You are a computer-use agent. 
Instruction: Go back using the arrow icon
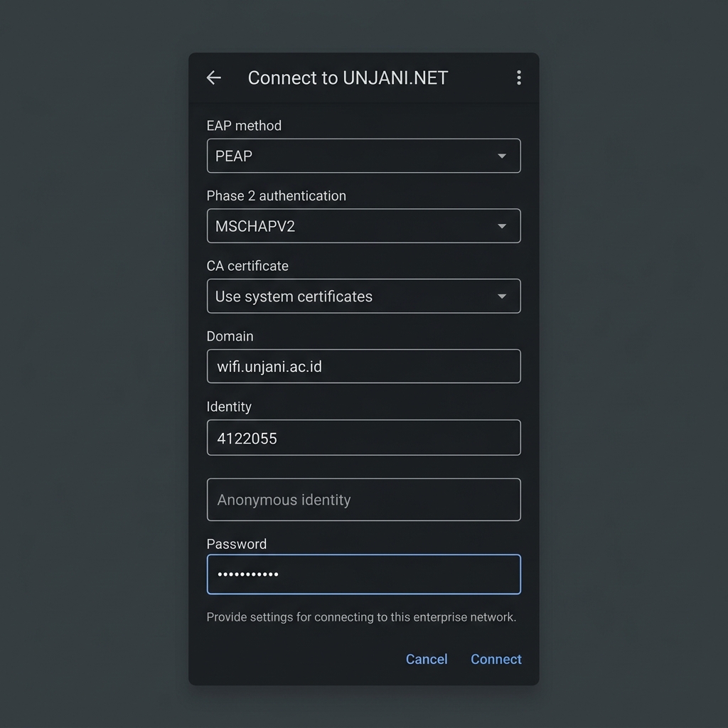[x=213, y=77]
